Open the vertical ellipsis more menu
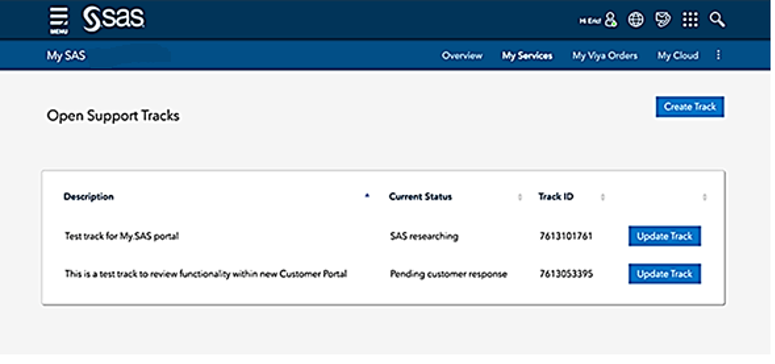 [x=718, y=55]
